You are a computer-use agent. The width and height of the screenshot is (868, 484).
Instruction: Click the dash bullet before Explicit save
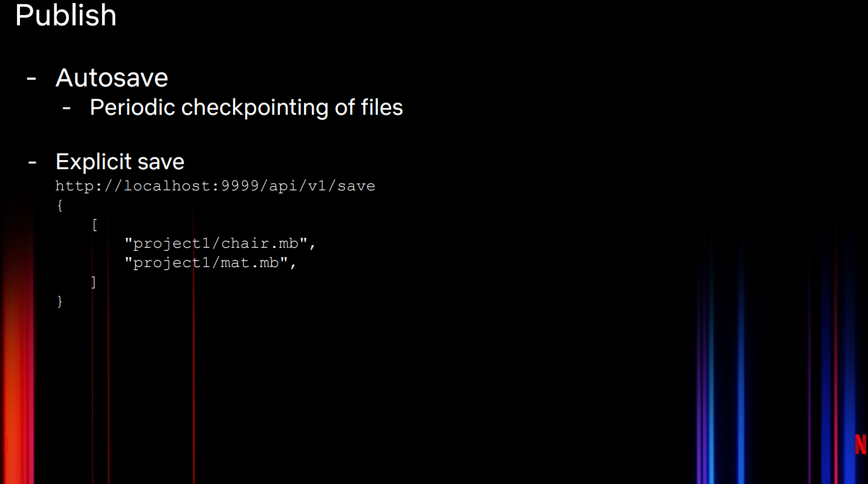point(32,162)
